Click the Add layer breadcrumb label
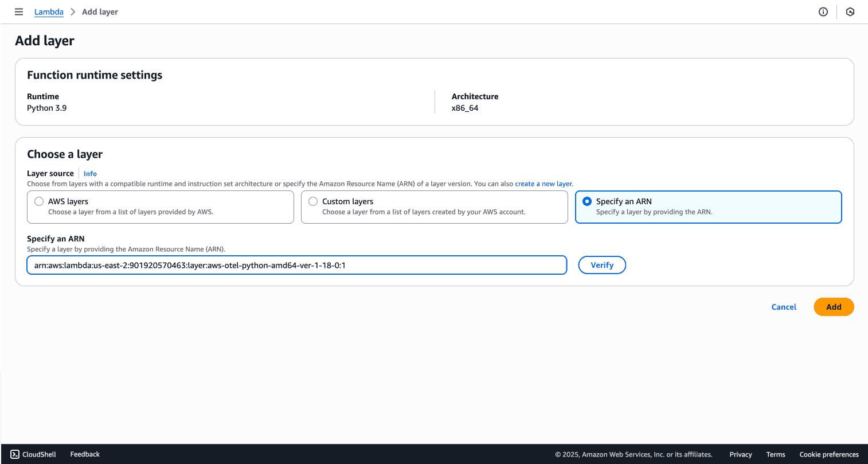868x464 pixels. [x=100, y=11]
